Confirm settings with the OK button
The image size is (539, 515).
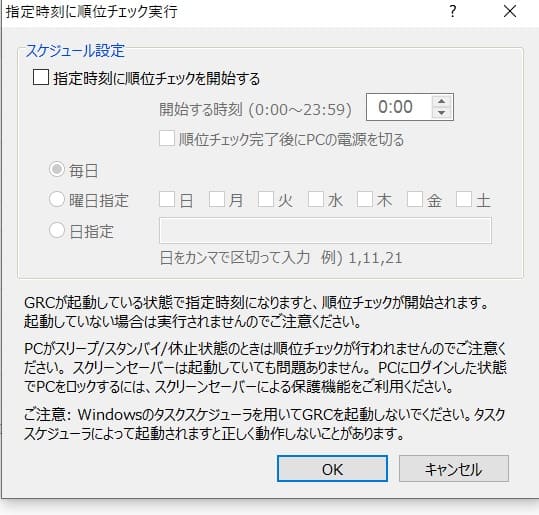[332, 469]
